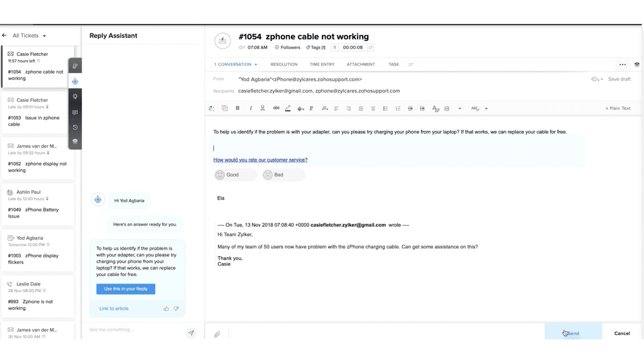Click Use this in your Reply button
Image resolution: width=644 pixels, height=362 pixels.
[x=126, y=289]
